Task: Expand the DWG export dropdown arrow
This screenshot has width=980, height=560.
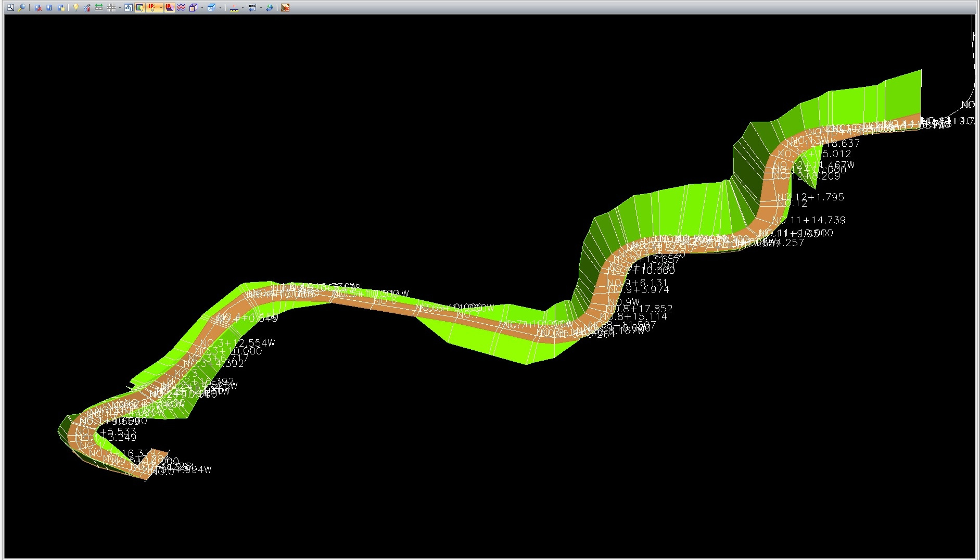Action: click(x=261, y=8)
